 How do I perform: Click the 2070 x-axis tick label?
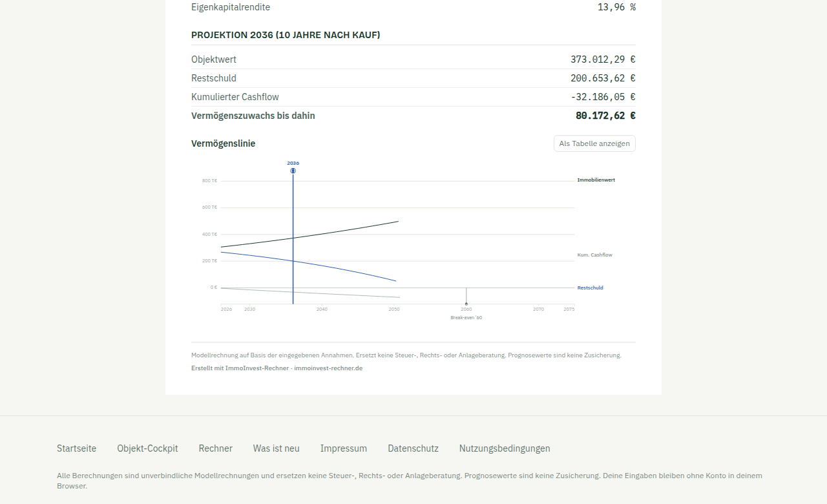click(538, 310)
